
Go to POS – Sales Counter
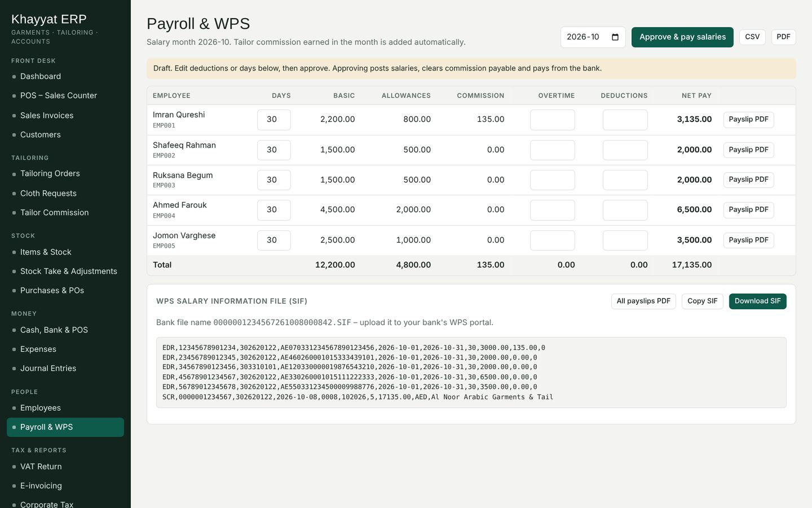tap(65, 95)
